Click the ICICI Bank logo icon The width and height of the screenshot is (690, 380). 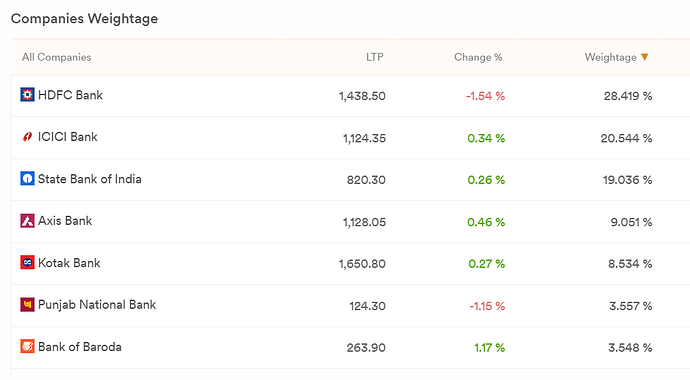[27, 137]
